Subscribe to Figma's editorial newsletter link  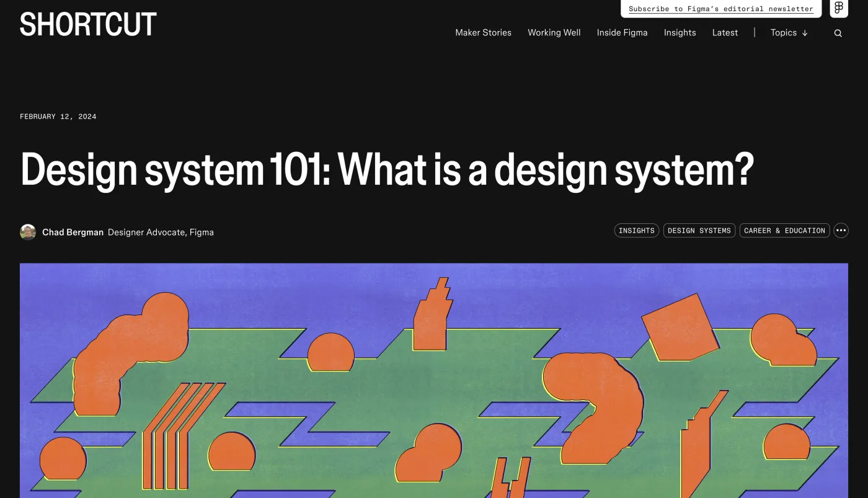click(721, 9)
